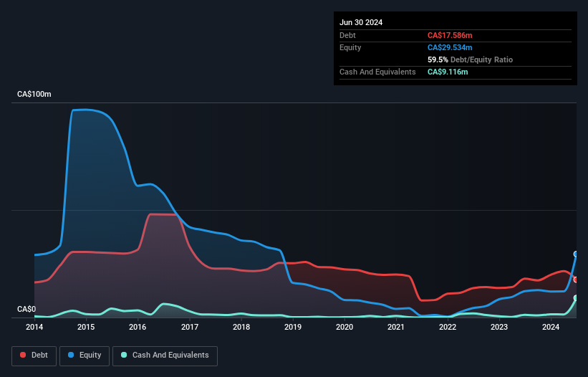This screenshot has width=588, height=377.
Task: Click the 59.5% Debt/Equity Ratio text
Action: click(x=470, y=59)
